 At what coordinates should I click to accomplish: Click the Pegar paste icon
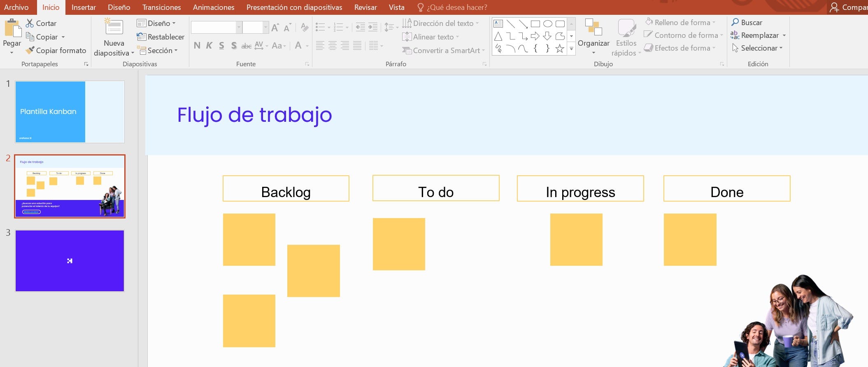tap(12, 28)
